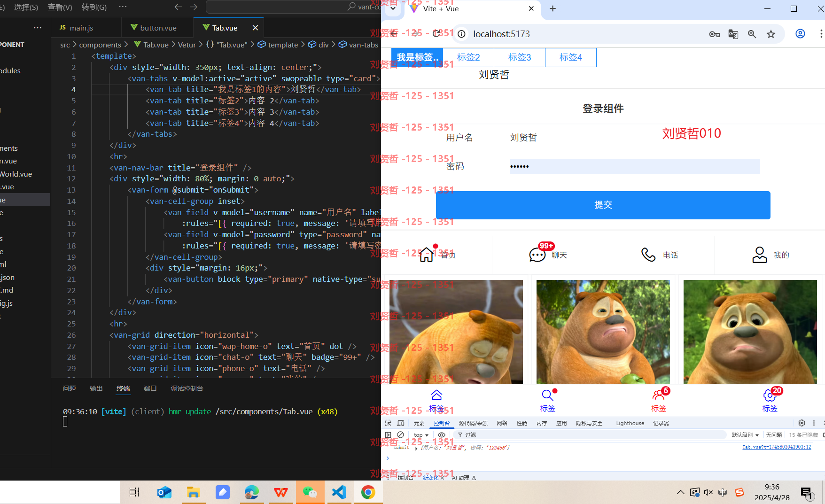Screen dimensions: 825x504
Task: Open the 默认级别 log level dropdown
Action: coord(745,435)
